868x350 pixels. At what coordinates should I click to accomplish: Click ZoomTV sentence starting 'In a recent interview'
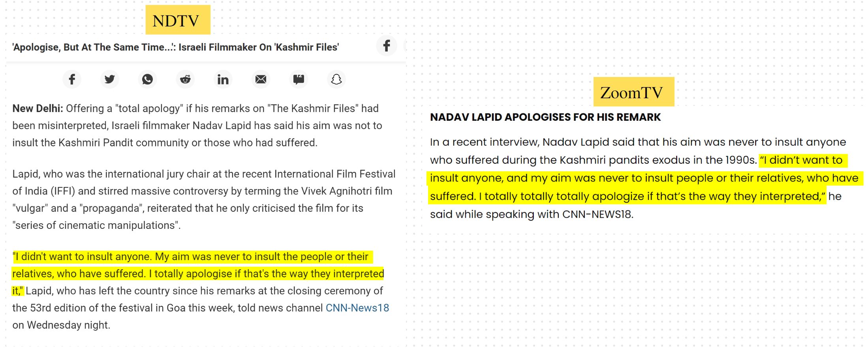click(638, 151)
